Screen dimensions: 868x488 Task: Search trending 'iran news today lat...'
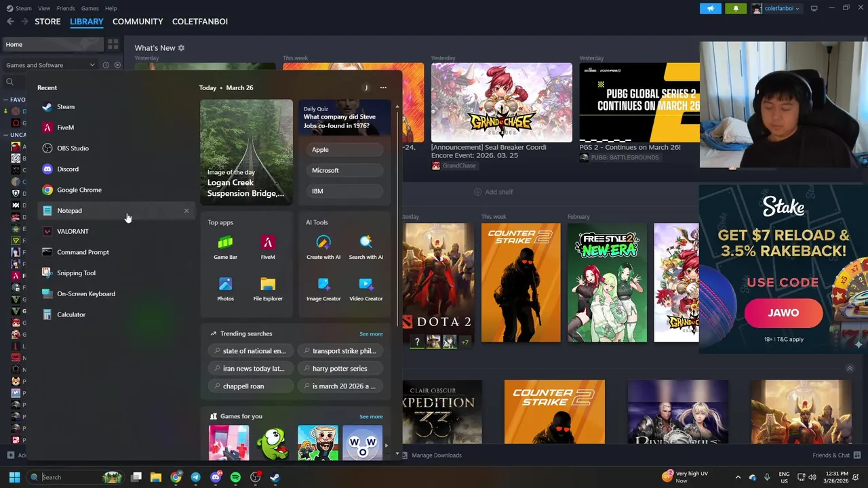(x=250, y=369)
